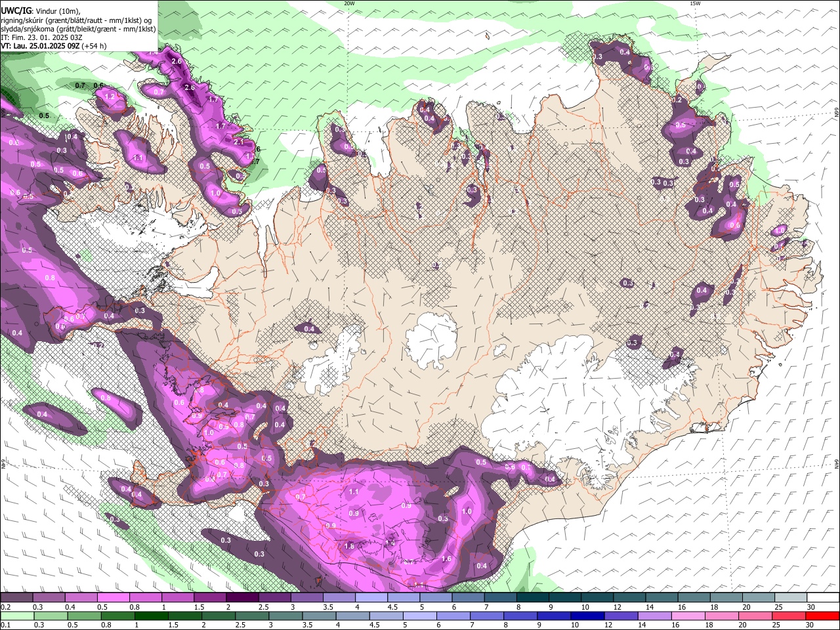The width and height of the screenshot is (840, 630).
Task: Select the top legend swatch between 9 and 10
Action: tap(565, 598)
